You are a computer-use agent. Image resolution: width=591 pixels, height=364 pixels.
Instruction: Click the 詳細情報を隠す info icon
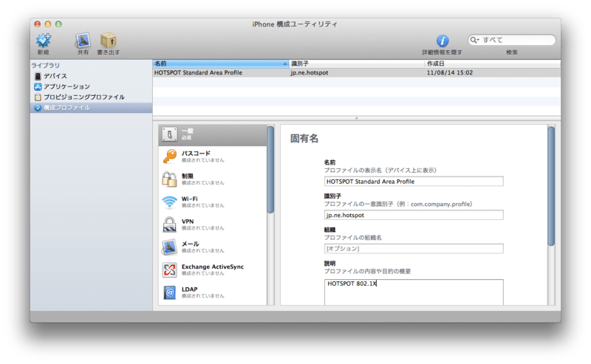point(443,41)
